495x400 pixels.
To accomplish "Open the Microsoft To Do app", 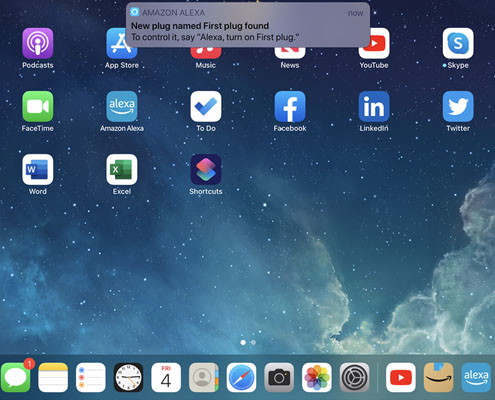I will click(x=206, y=106).
